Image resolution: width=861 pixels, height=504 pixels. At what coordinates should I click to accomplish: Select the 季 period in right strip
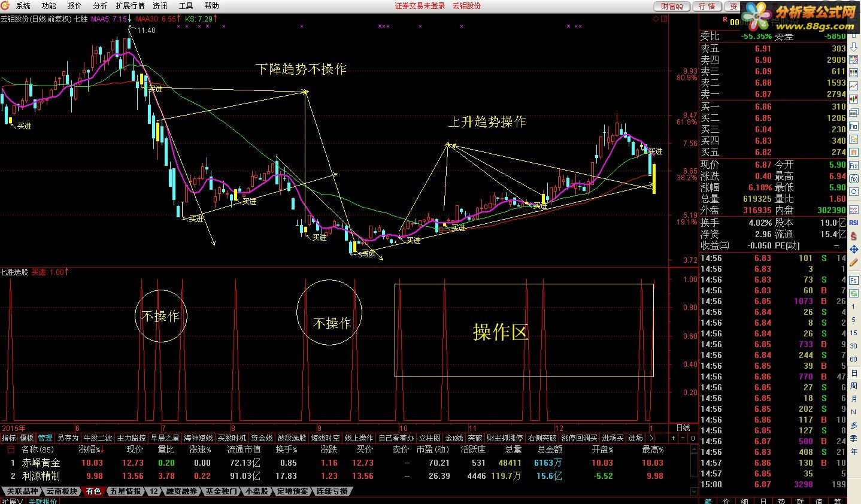pyautogui.click(x=854, y=438)
